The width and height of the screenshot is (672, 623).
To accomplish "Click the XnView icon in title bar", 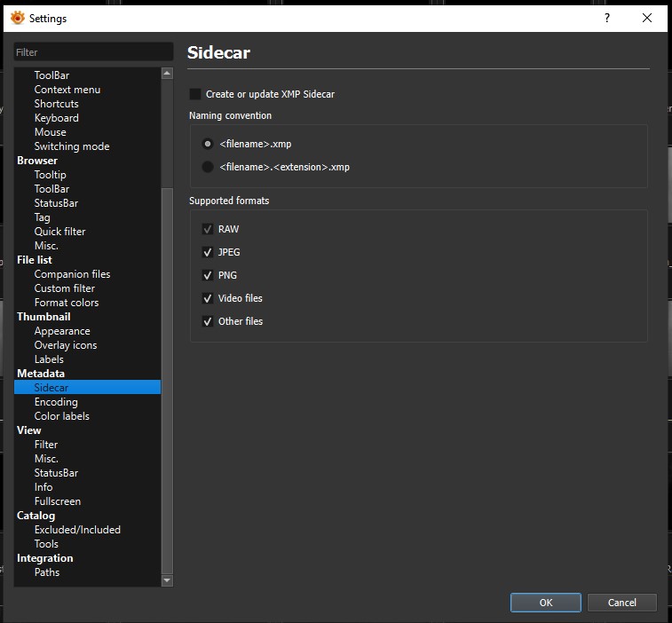I will pos(17,18).
